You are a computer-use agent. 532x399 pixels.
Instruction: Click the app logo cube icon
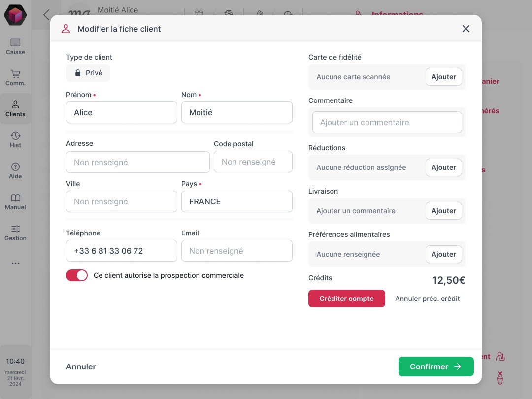pos(15,15)
